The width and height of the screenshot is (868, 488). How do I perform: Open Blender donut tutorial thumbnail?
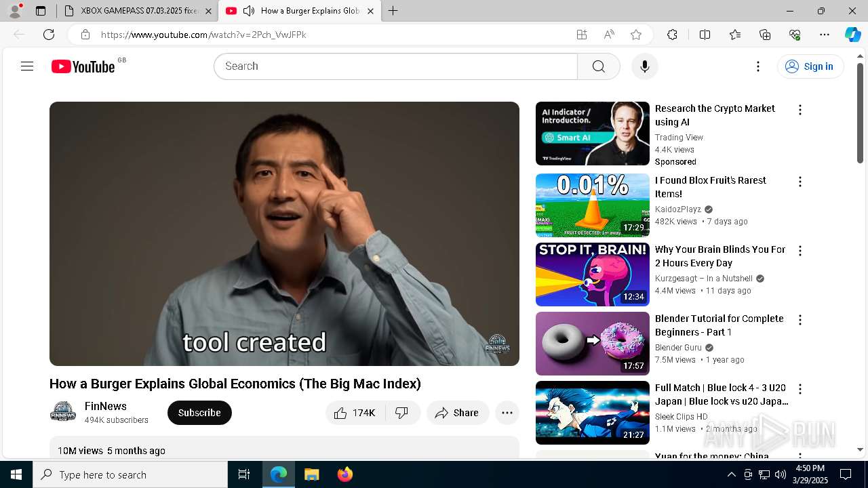pos(593,344)
